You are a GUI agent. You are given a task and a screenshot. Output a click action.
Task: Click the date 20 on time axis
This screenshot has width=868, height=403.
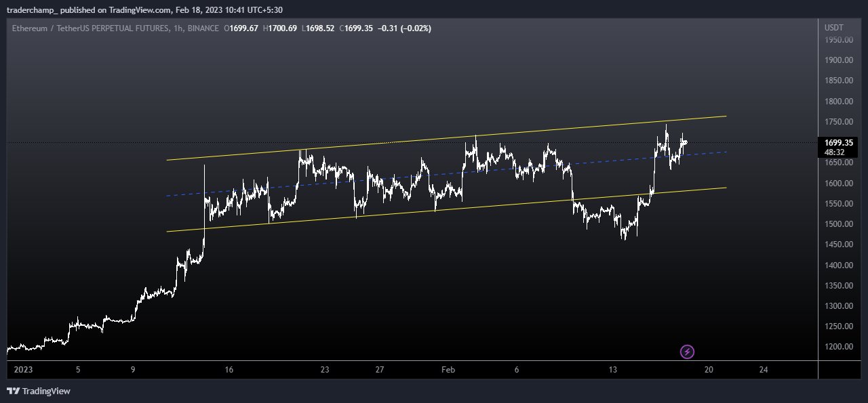tap(709, 370)
